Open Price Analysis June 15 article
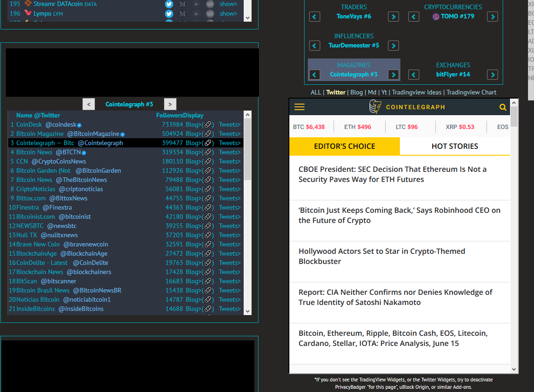534x392 pixels. [393, 338]
